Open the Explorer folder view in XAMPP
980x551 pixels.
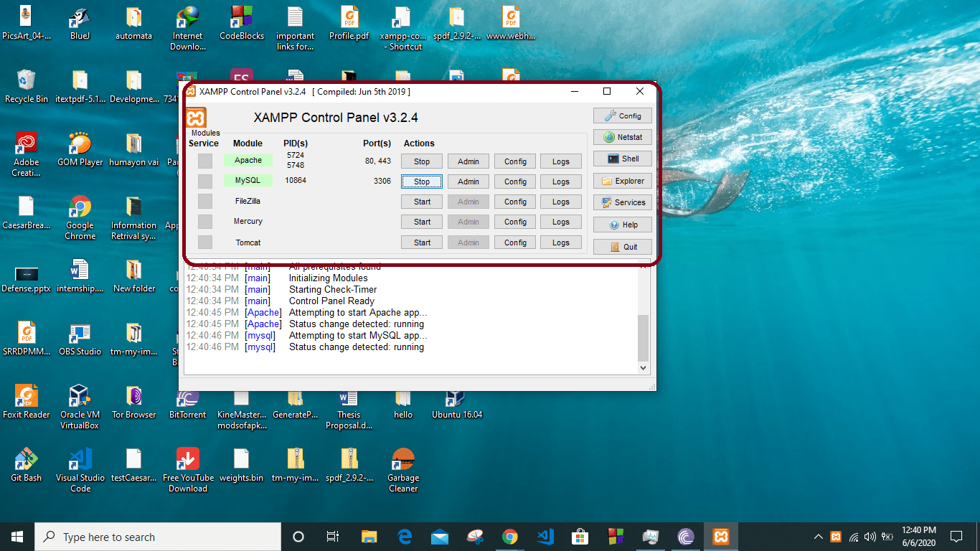pyautogui.click(x=621, y=181)
